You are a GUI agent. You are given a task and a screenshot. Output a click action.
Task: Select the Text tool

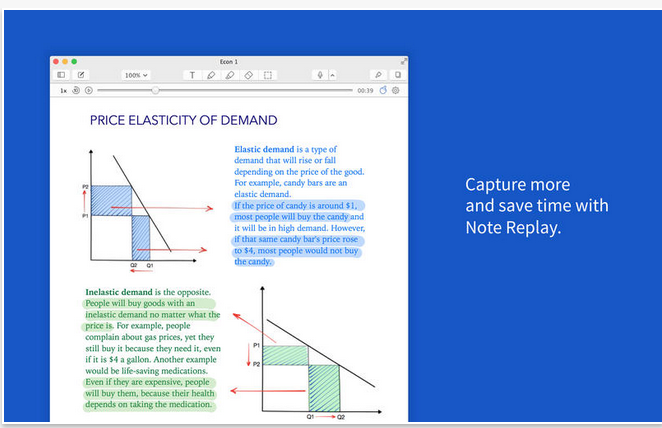(x=192, y=75)
